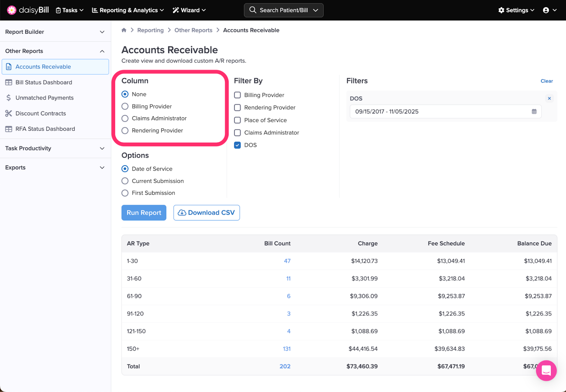Image resolution: width=566 pixels, height=392 pixels.
Task: Click the user account profile icon
Action: click(546, 10)
